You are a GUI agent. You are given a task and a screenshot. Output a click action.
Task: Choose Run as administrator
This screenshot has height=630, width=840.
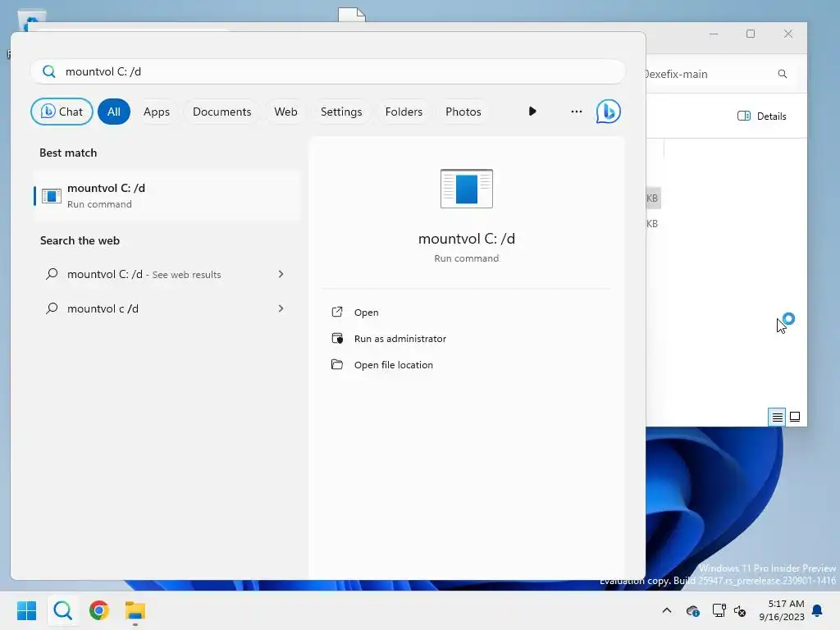pyautogui.click(x=400, y=339)
